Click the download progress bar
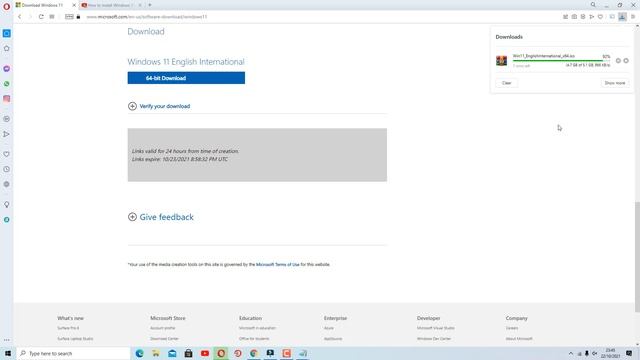 pyautogui.click(x=561, y=61)
